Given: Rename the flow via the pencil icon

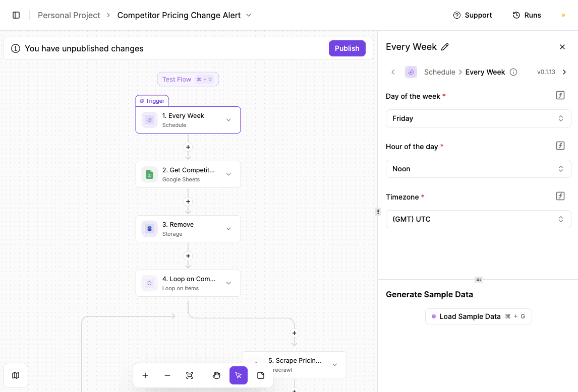Looking at the screenshot, I should [445, 46].
